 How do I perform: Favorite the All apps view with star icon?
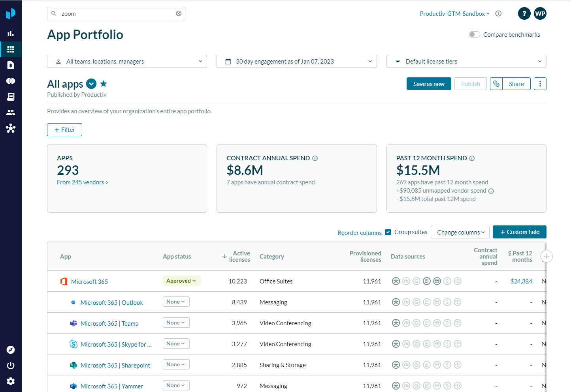tap(104, 84)
